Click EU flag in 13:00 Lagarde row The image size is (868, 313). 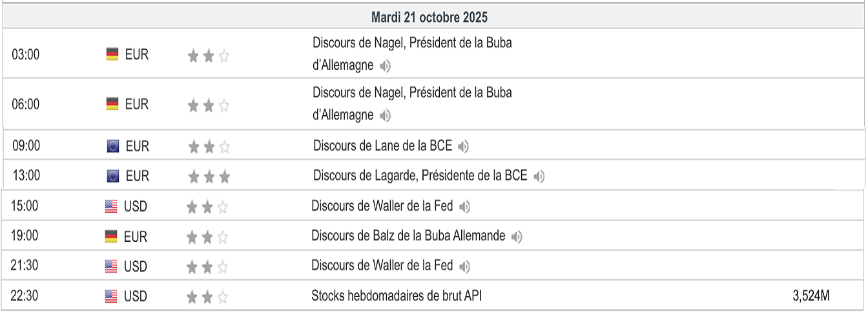pos(113,176)
